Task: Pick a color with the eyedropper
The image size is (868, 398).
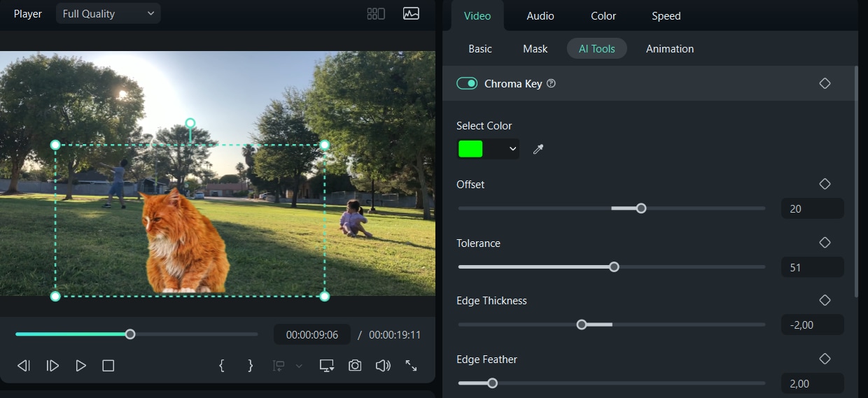Action: click(538, 148)
